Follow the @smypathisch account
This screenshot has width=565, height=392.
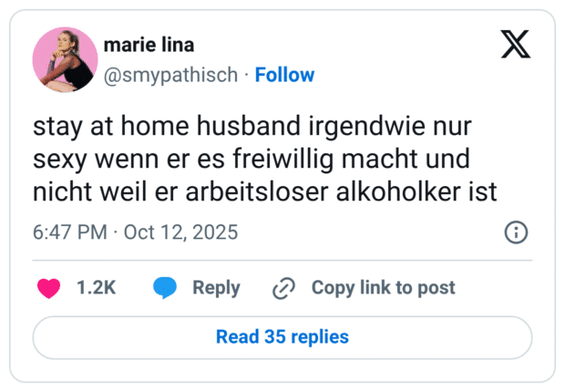pos(284,75)
